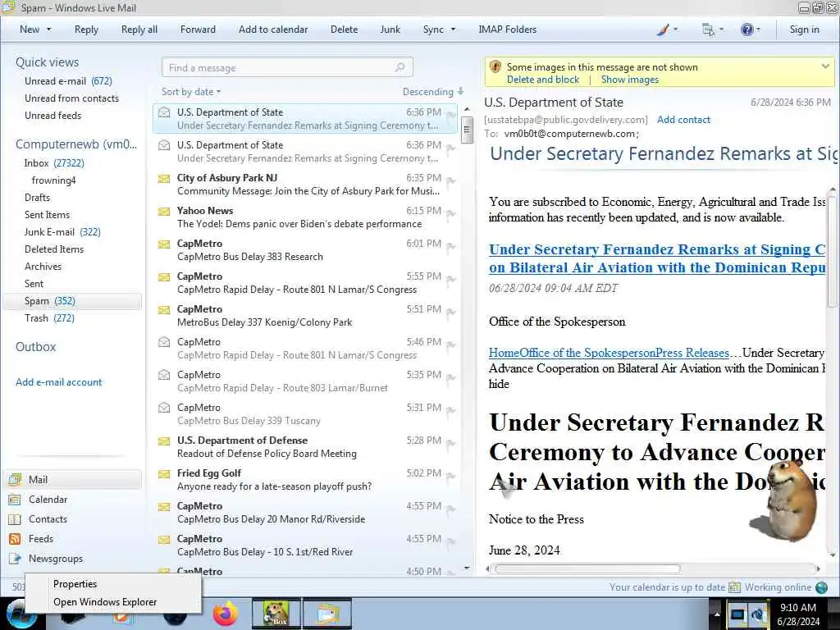Click the Add contact link
Viewport: 840px width, 630px height.
point(683,120)
